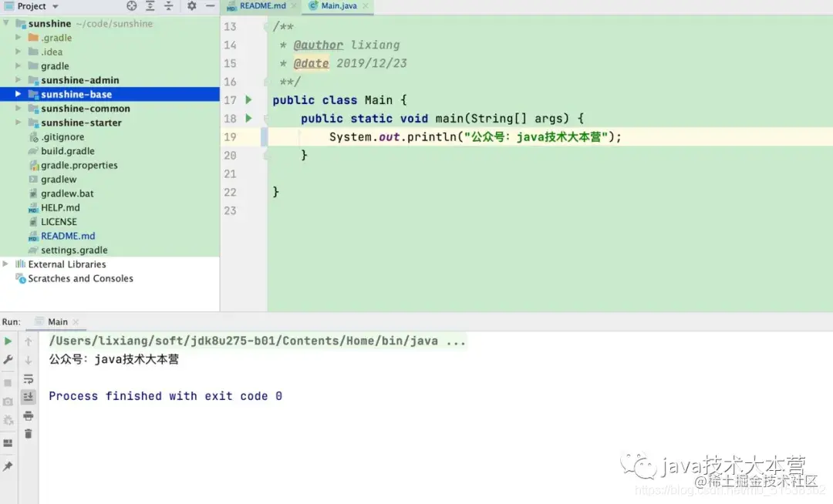Click the down arrow in Run console toolbar
Screen dimensions: 833x504
[x=29, y=360]
